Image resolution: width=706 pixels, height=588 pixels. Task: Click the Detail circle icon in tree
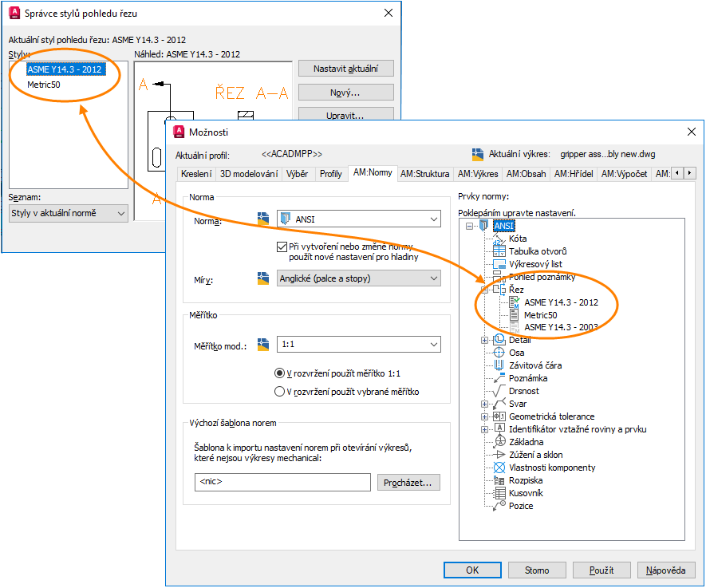tap(499, 340)
